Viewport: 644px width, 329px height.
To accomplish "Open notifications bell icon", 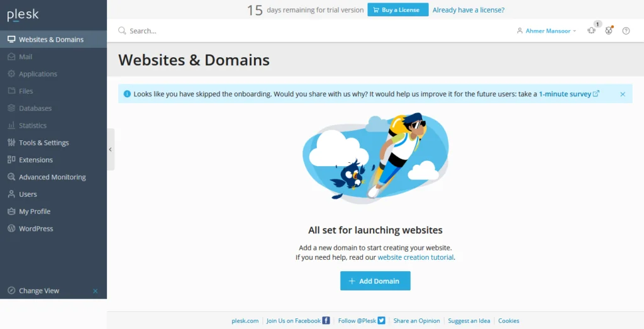I will tap(591, 30).
